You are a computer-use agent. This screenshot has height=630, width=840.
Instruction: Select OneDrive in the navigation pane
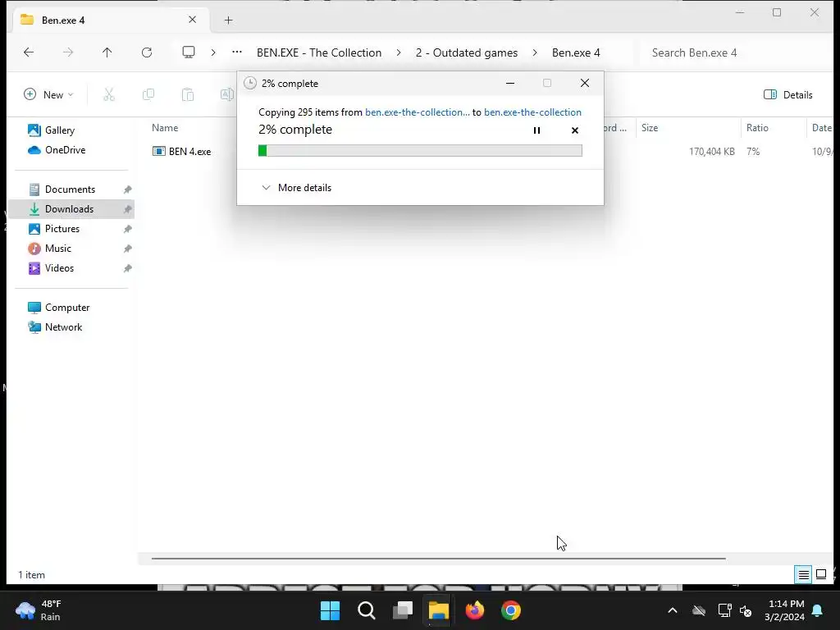click(57, 150)
